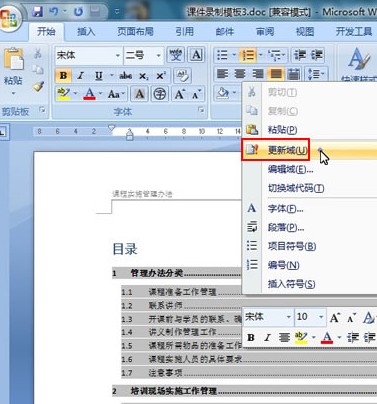Click the Grow Font icon in ribbon
The image size is (377, 404).
pyautogui.click(x=179, y=94)
